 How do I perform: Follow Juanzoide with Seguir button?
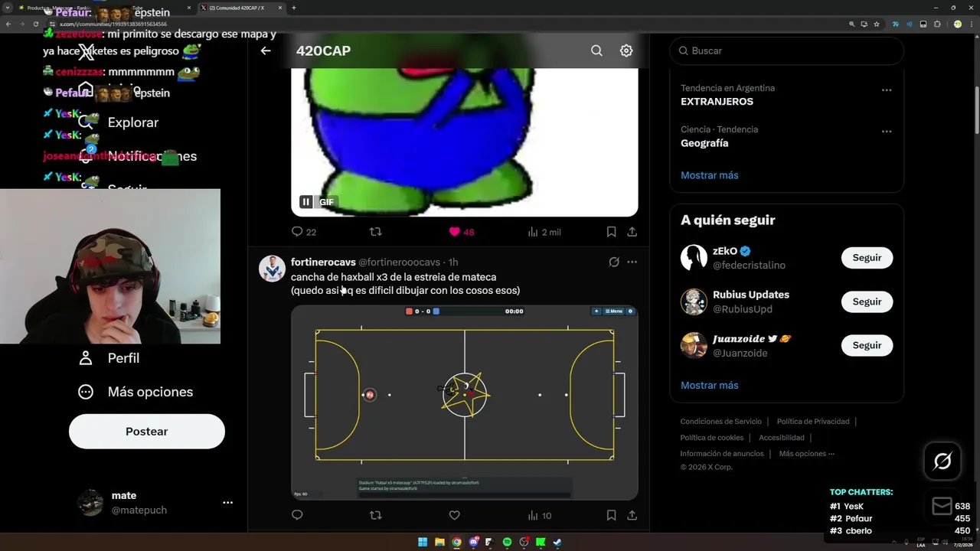click(x=867, y=345)
